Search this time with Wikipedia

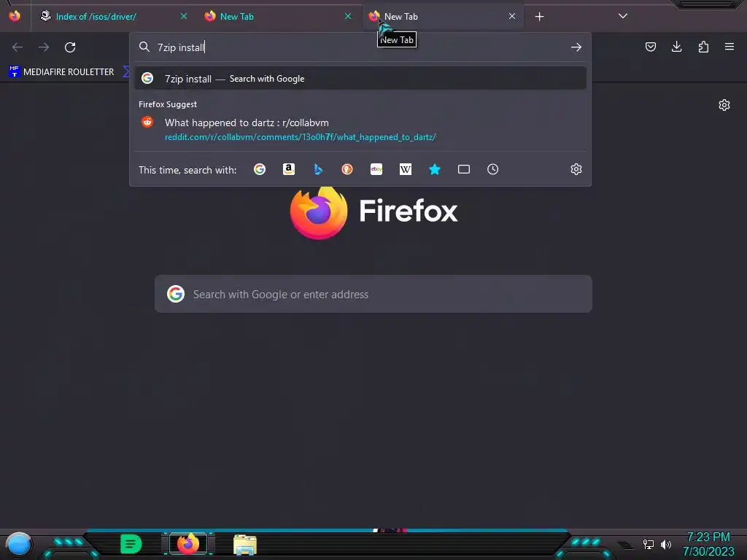[406, 169]
